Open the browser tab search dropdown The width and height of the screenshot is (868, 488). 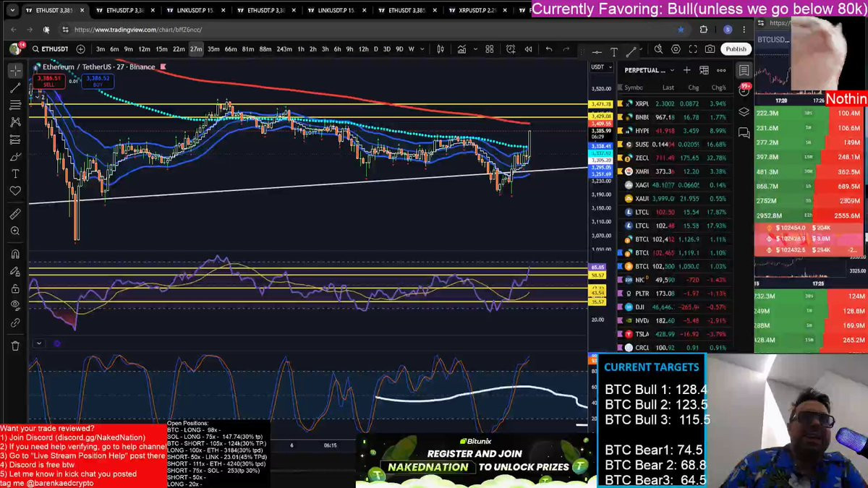click(x=12, y=11)
